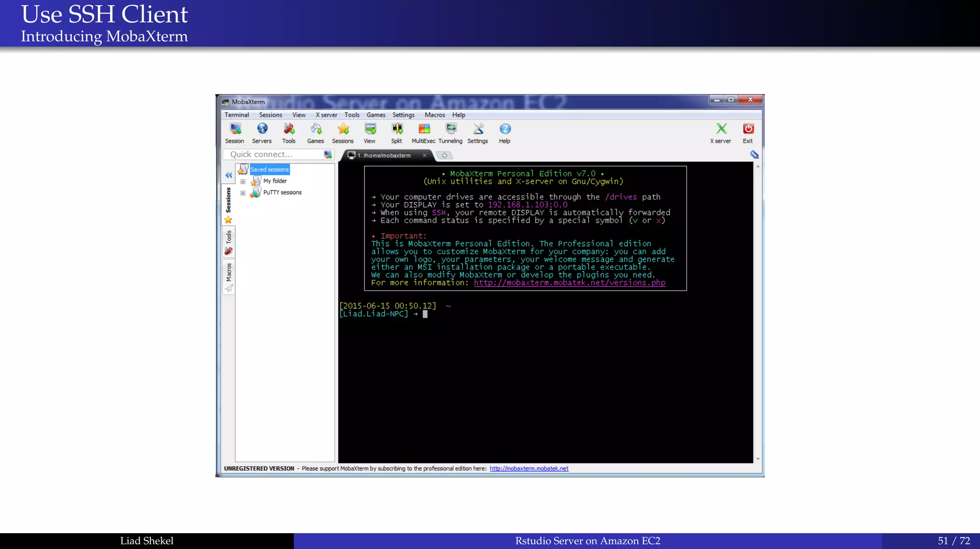Click the Quick connect session icon
This screenshot has width=980, height=549.
[328, 154]
